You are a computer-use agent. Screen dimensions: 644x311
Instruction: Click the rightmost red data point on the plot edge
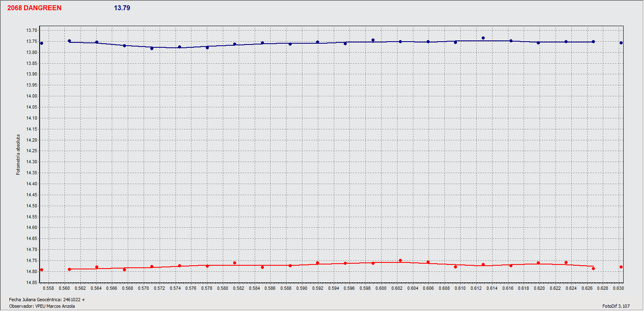click(x=621, y=267)
